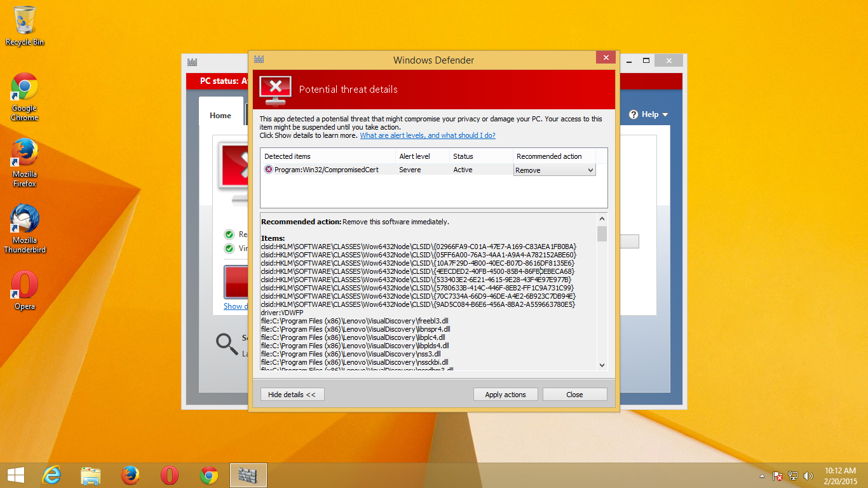
Task: Open Mozilla Firefox from the desktop
Action: [x=24, y=151]
